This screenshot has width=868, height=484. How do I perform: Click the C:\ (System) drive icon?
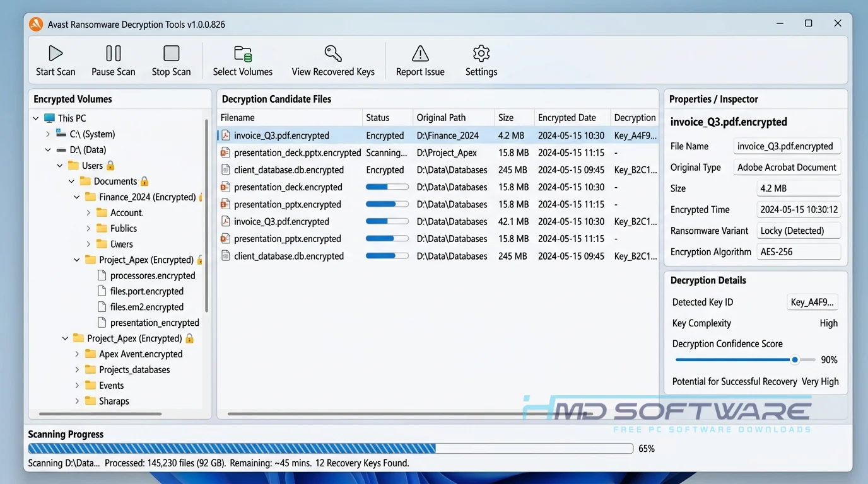61,134
